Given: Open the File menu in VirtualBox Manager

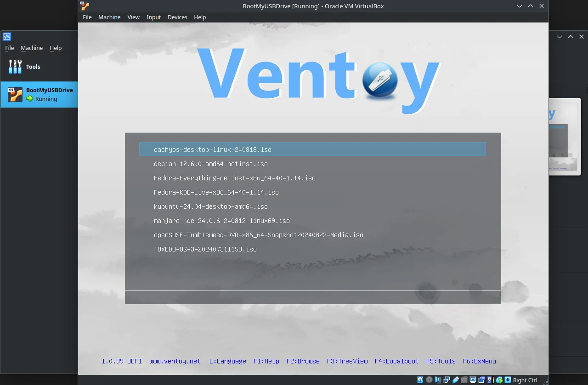Looking at the screenshot, I should 9,48.
